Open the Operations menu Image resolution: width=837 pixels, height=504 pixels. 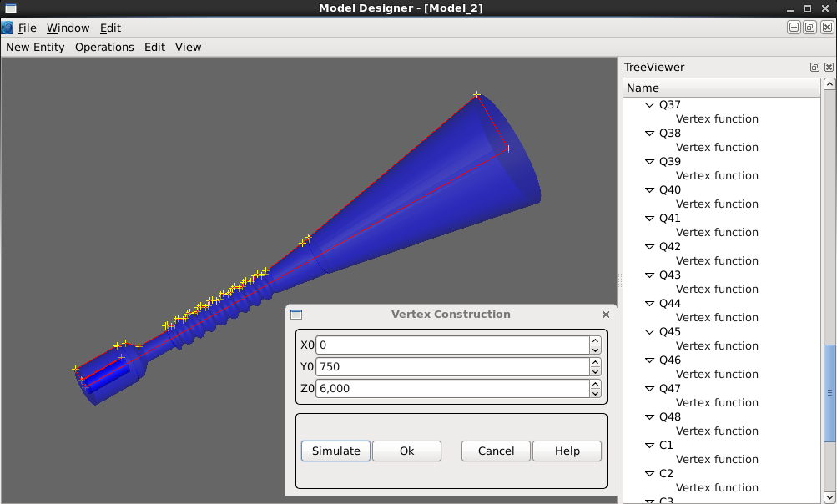(104, 47)
